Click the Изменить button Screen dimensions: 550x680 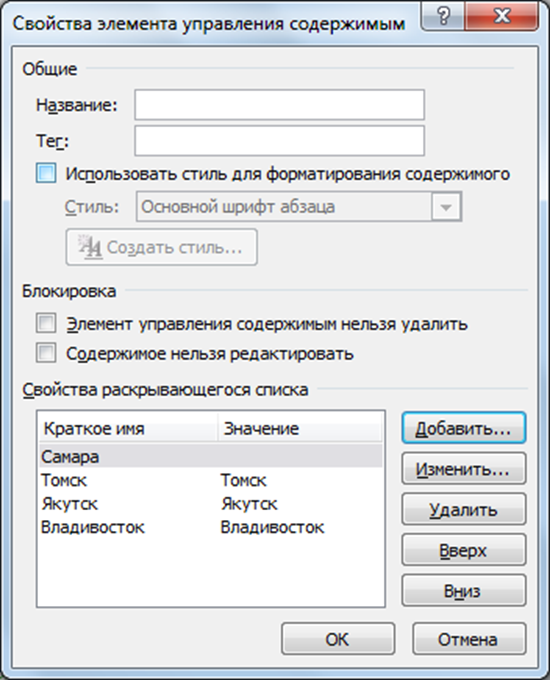(464, 469)
